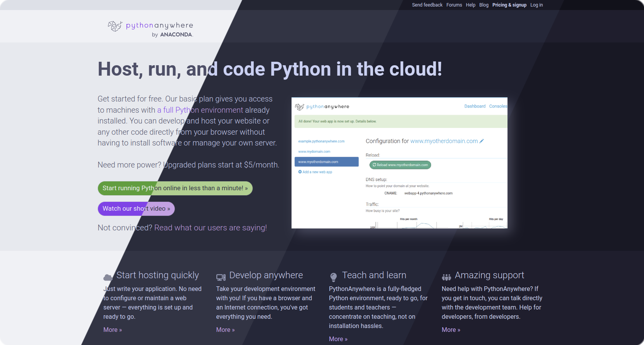Click the dashboard screenshot preview image
The image size is (644, 345).
(399, 163)
